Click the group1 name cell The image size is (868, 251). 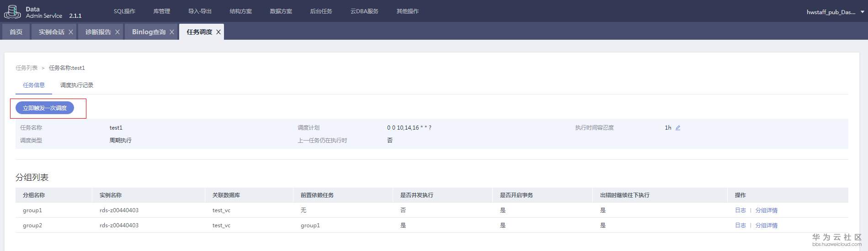32,210
